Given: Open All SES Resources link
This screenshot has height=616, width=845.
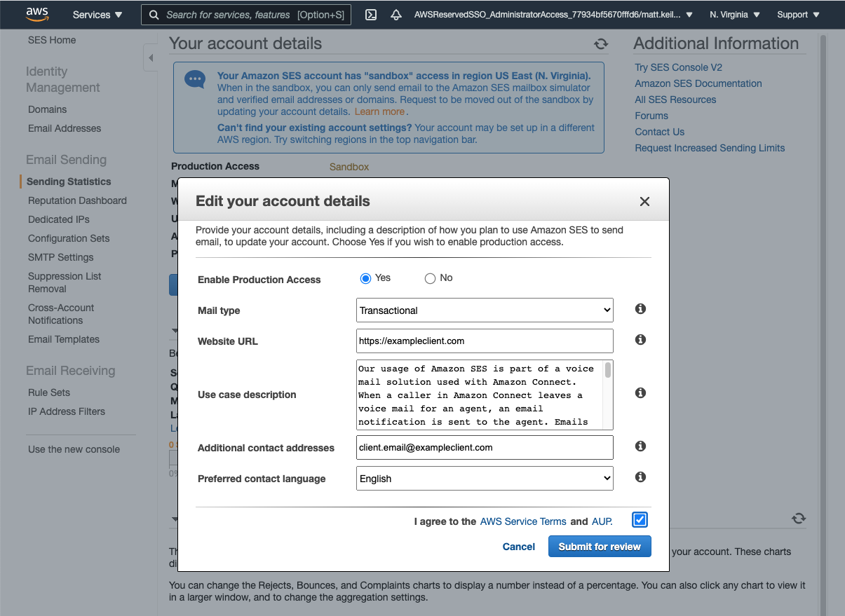Looking at the screenshot, I should tap(675, 100).
